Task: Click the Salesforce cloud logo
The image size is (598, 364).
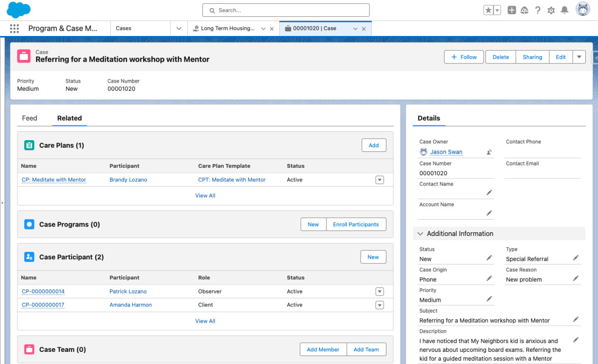Action: (19, 10)
